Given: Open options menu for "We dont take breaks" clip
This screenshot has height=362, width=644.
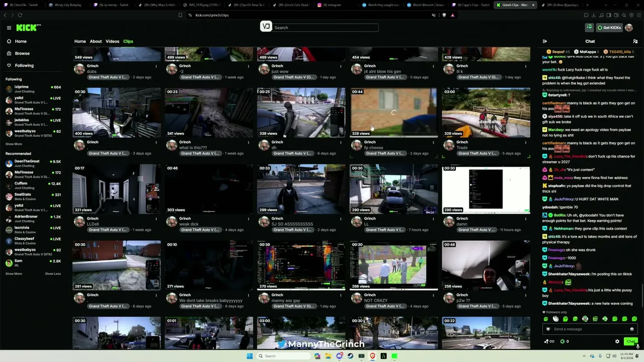Looking at the screenshot, I should 248,295.
